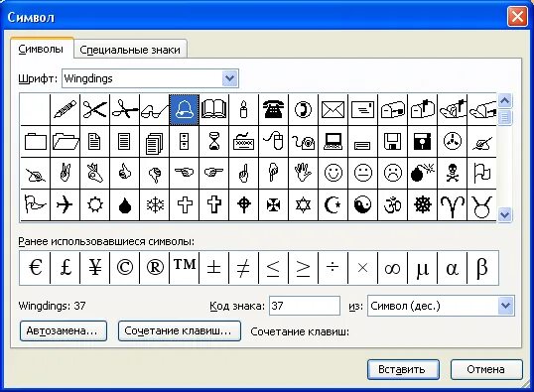Choose the open book symbol
This screenshot has width=534, height=392.
pyautogui.click(x=213, y=110)
